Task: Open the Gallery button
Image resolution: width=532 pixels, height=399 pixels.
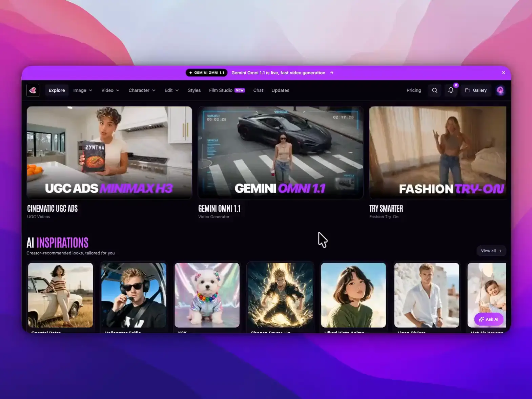Action: (476, 90)
